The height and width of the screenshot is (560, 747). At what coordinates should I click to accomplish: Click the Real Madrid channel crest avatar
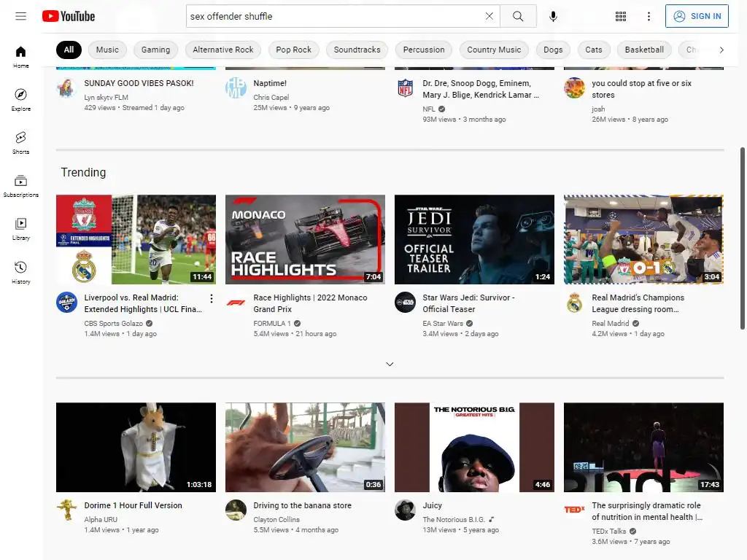[x=575, y=303]
